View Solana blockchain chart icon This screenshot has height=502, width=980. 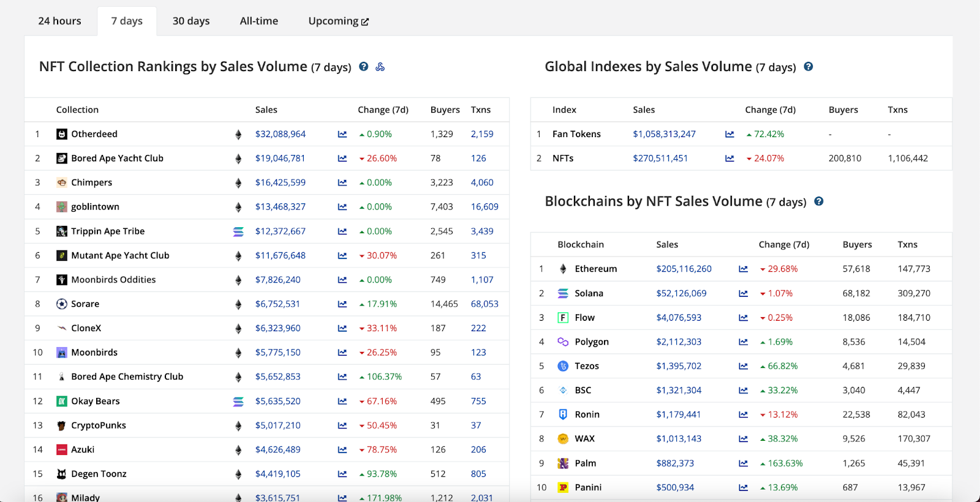pos(743,293)
